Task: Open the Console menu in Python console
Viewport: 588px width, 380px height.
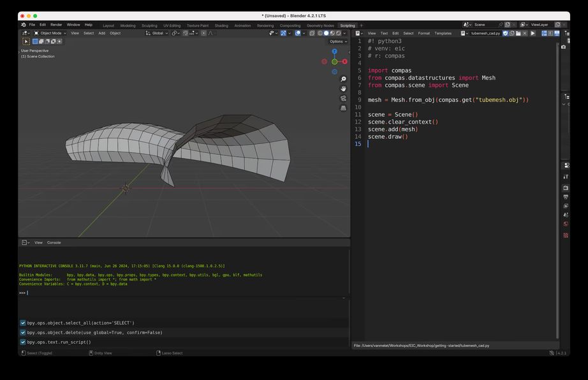Action: [x=54, y=242]
